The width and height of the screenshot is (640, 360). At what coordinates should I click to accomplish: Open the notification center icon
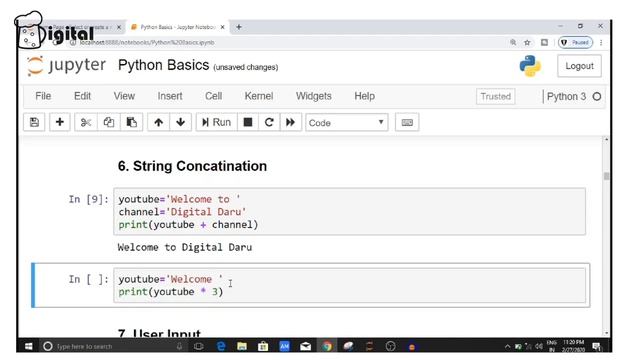click(597, 347)
